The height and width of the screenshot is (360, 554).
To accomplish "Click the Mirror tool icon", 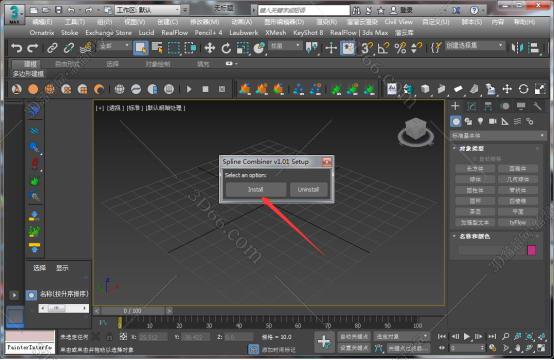I will pos(518,48).
